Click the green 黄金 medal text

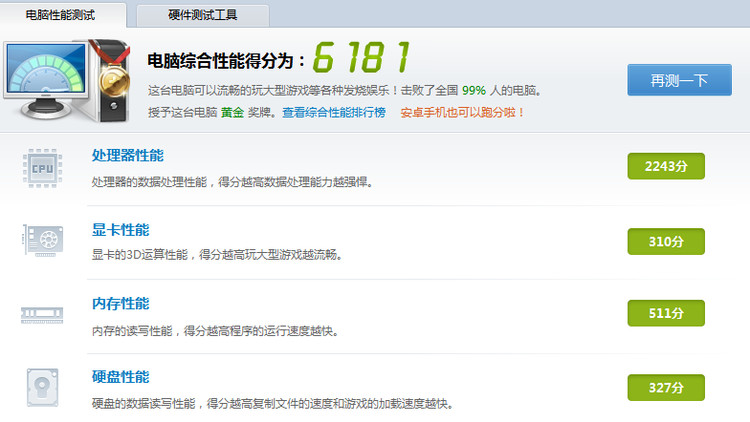(x=232, y=112)
